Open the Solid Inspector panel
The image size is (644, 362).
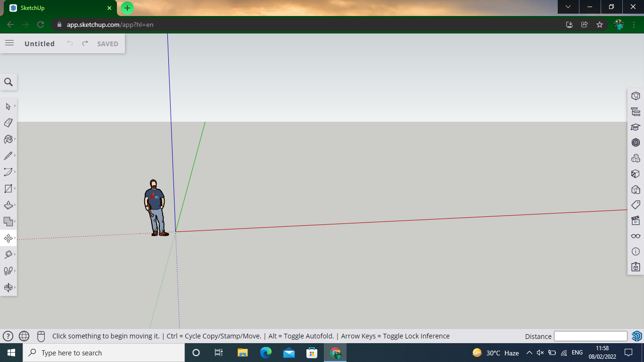[636, 267]
